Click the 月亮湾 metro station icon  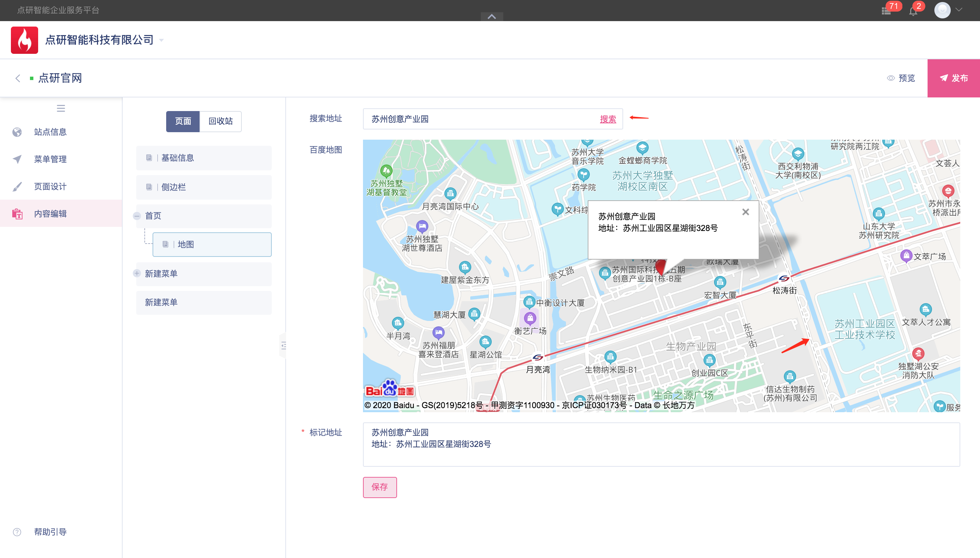click(x=538, y=358)
